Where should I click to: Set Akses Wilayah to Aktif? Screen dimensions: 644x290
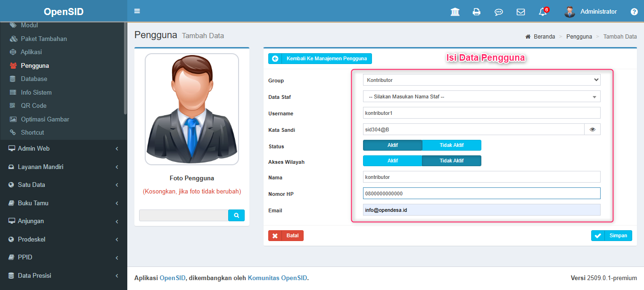[392, 161]
